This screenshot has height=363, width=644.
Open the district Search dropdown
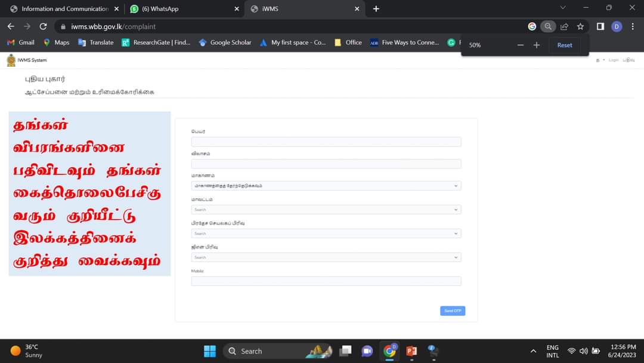point(326,210)
